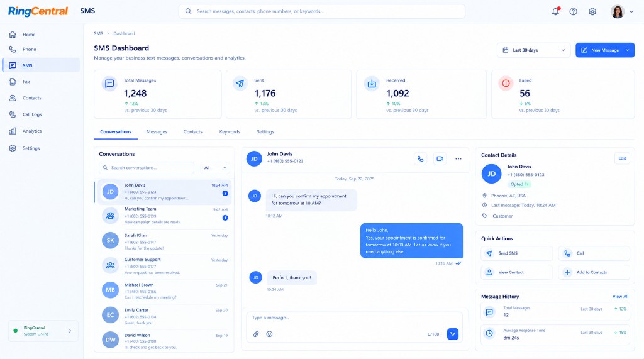Expand the New Message dropdown arrow
The image size is (644, 359).
coord(628,50)
